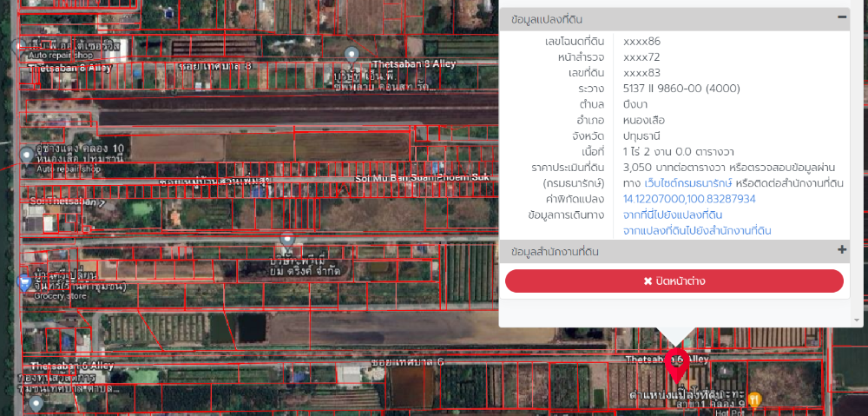Click the ข้อมูลสำนักงานที่ดิน header title
868x416 pixels.
(556, 252)
